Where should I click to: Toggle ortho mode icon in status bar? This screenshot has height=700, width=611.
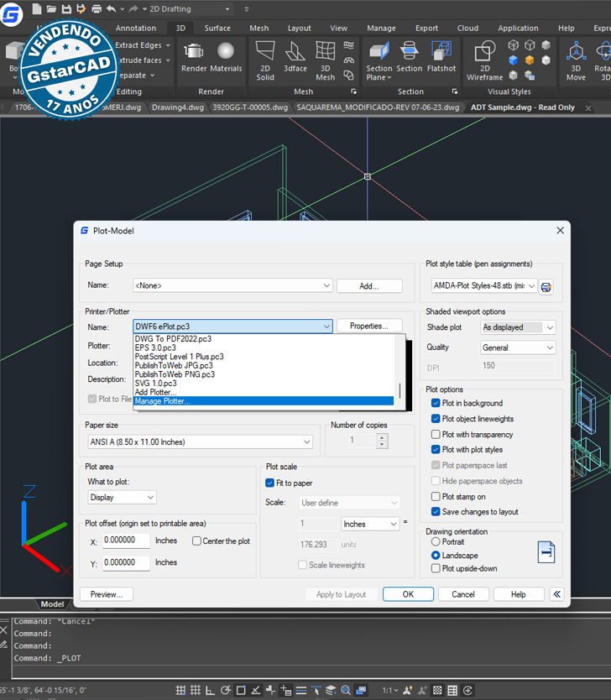click(x=210, y=690)
